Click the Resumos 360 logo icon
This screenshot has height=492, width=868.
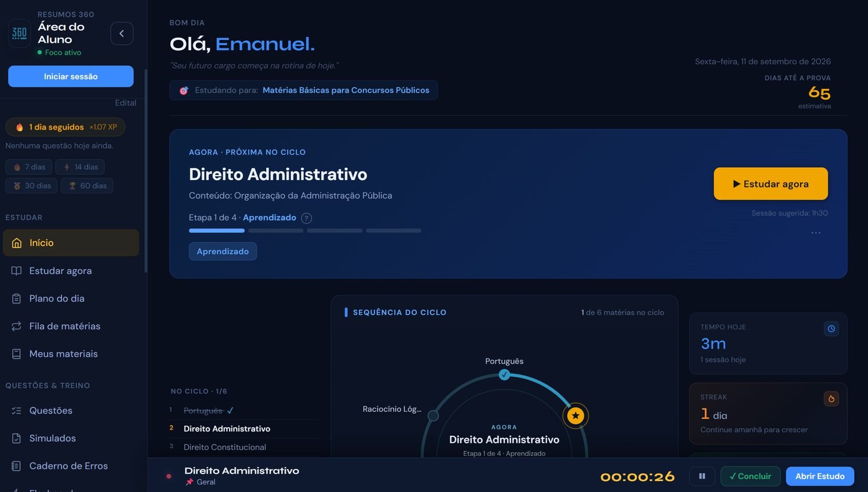point(19,34)
